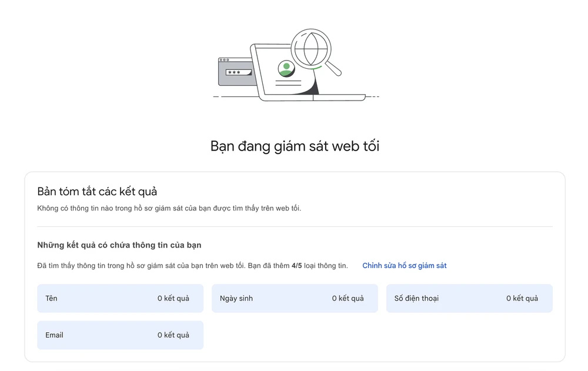Click the laptop profile avatar graphic
Screen dimensions: 588x371
point(286,69)
